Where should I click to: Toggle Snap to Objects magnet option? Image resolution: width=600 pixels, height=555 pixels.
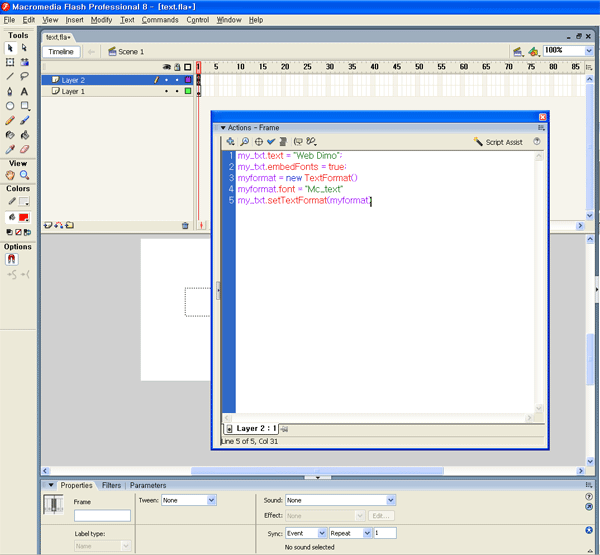[x=11, y=260]
